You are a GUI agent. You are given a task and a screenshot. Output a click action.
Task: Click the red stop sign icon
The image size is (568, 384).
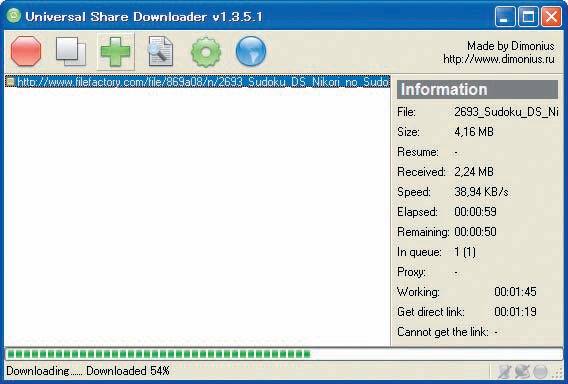tap(26, 51)
